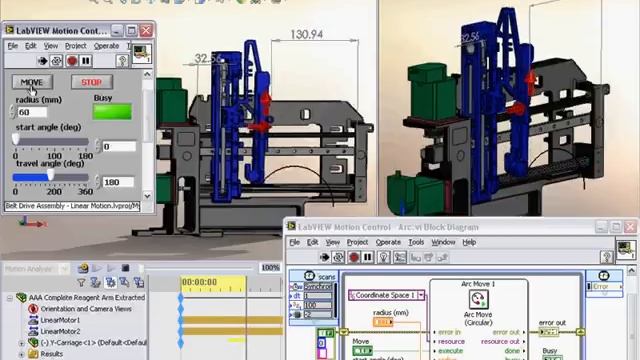Click the Run arrow in front panel toolbar
Viewport: 640px width, 360px height.
(x=42, y=61)
